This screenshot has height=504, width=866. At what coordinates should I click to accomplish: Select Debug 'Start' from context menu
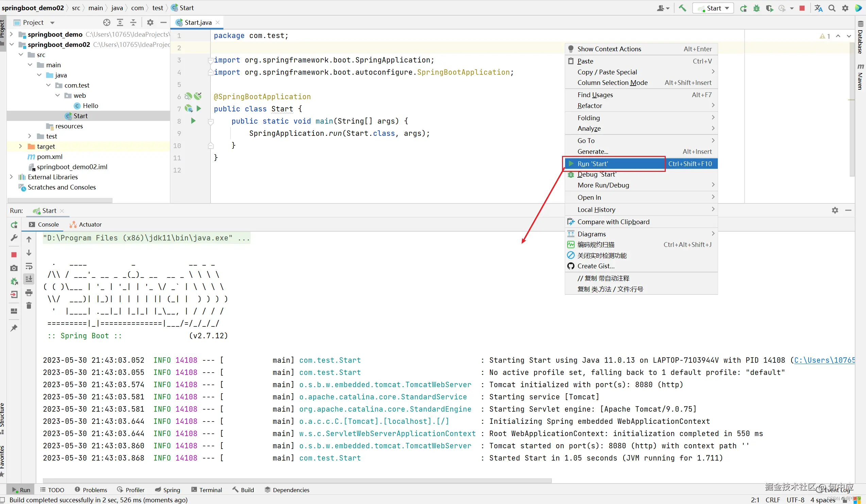pyautogui.click(x=597, y=175)
